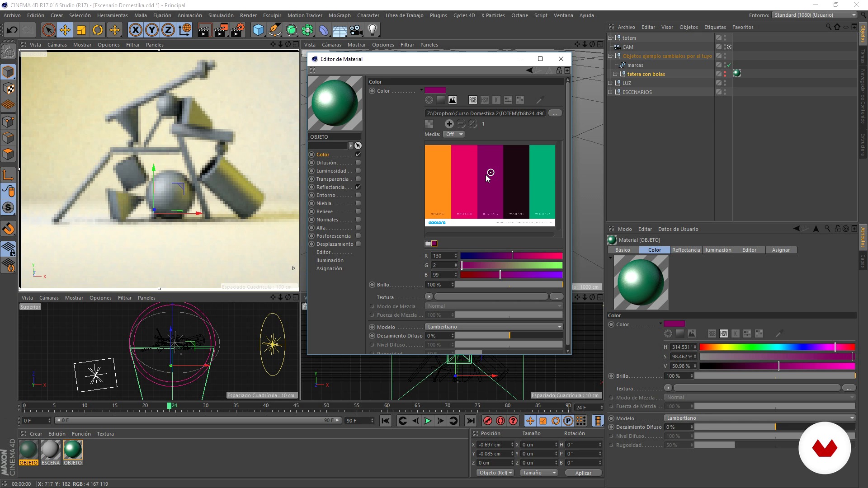
Task: Expand the totem object in Object Manager
Action: click(610, 38)
